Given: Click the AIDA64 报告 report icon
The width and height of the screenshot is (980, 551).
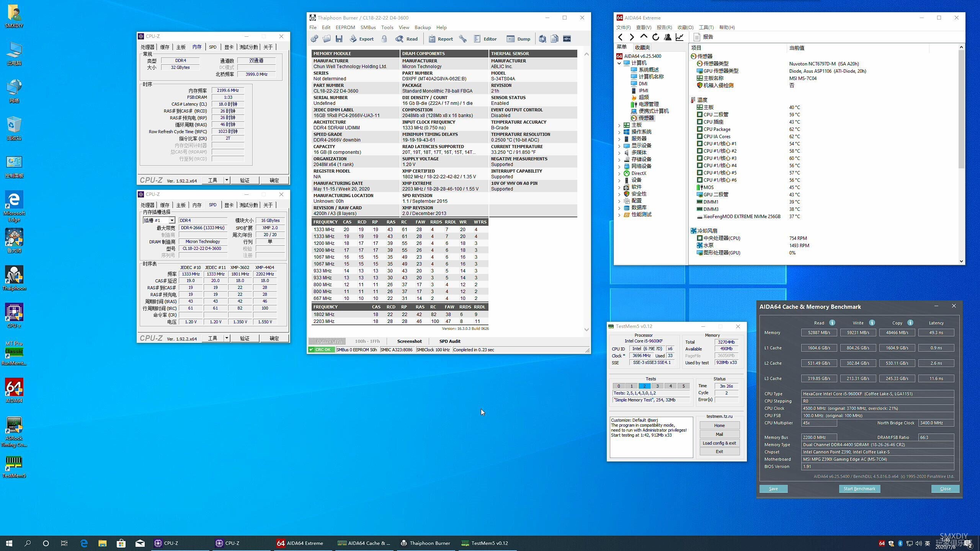Looking at the screenshot, I should click(x=697, y=37).
